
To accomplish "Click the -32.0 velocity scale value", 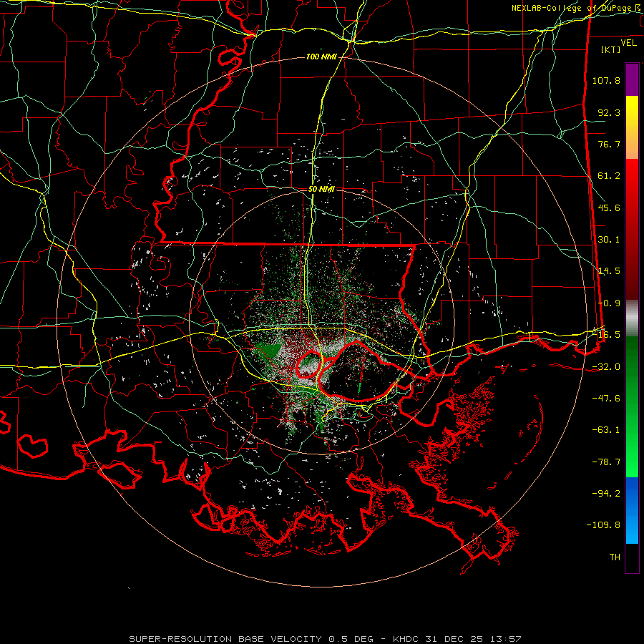I will coord(606,367).
